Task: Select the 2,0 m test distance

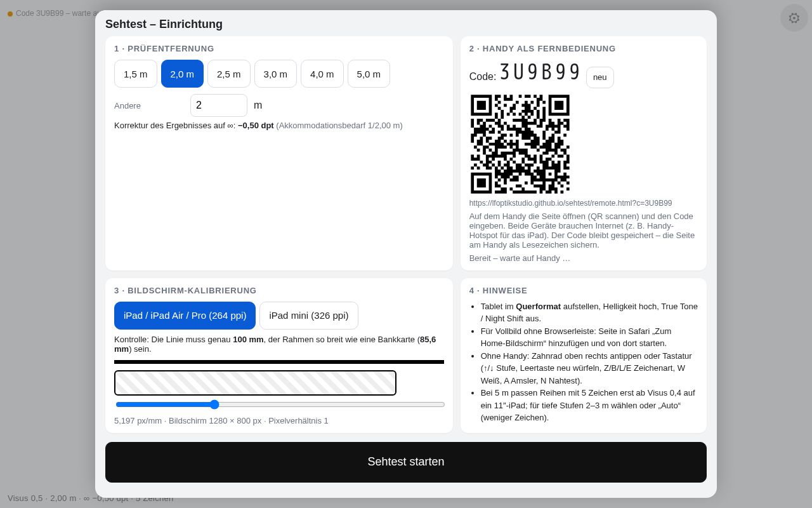Action: [x=182, y=74]
